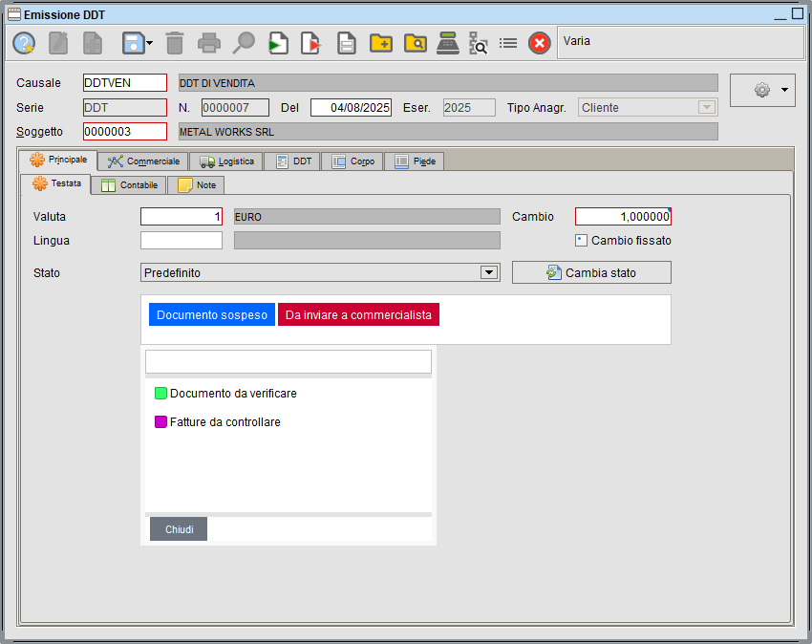Toggle the Cambio fissato checkbox
This screenshot has height=644, width=812.
pyautogui.click(x=581, y=241)
